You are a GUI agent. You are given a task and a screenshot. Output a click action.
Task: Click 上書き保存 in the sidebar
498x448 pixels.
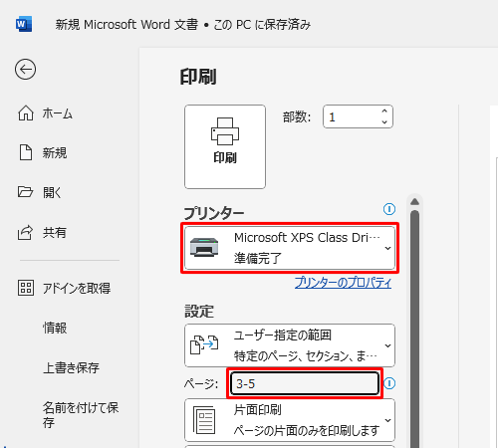(x=71, y=367)
